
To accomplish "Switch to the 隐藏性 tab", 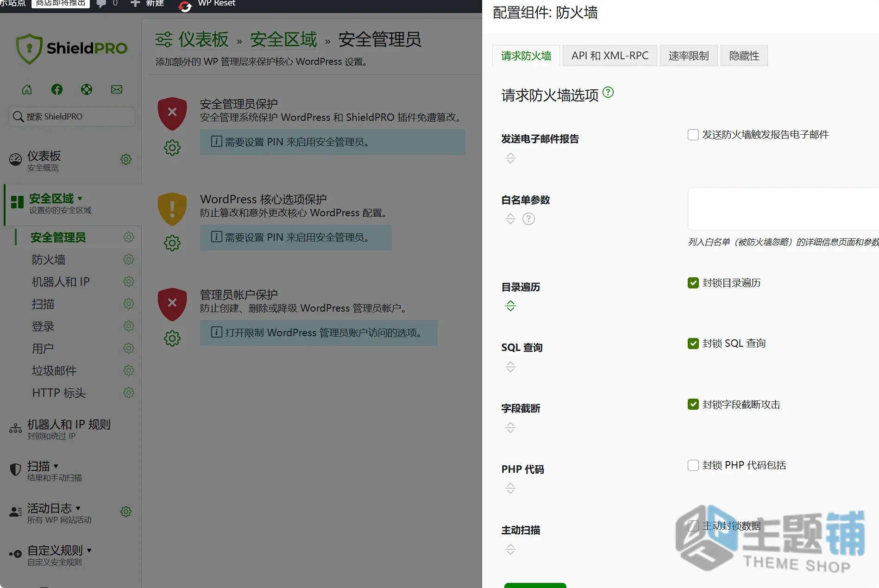I will click(x=744, y=56).
